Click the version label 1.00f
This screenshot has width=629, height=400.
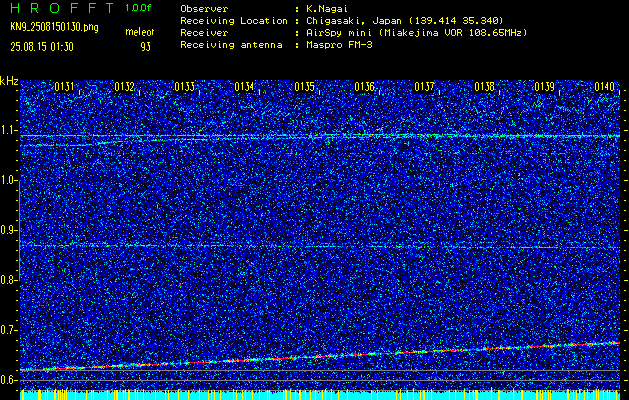pos(138,8)
